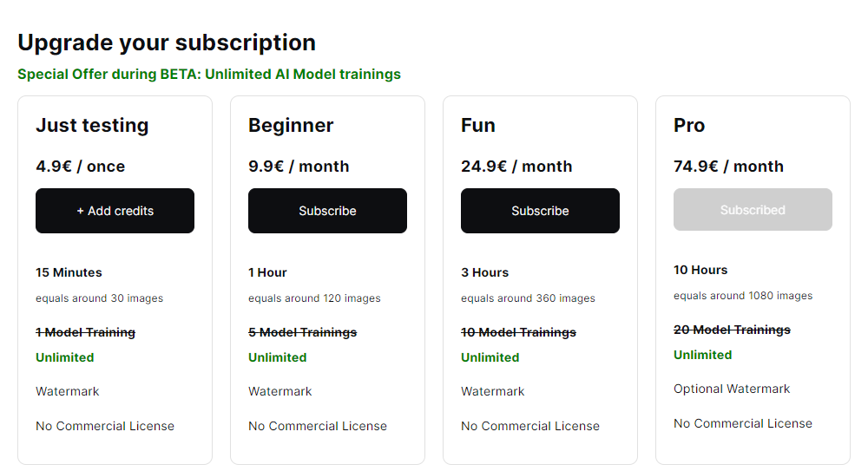Click the '10 Hours' label in Pro
868x471 pixels.
point(700,270)
